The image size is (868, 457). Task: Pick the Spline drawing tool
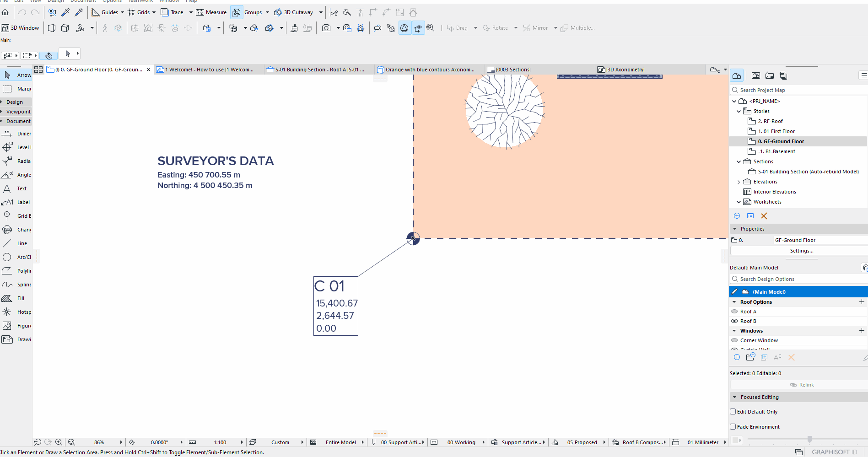click(16, 285)
